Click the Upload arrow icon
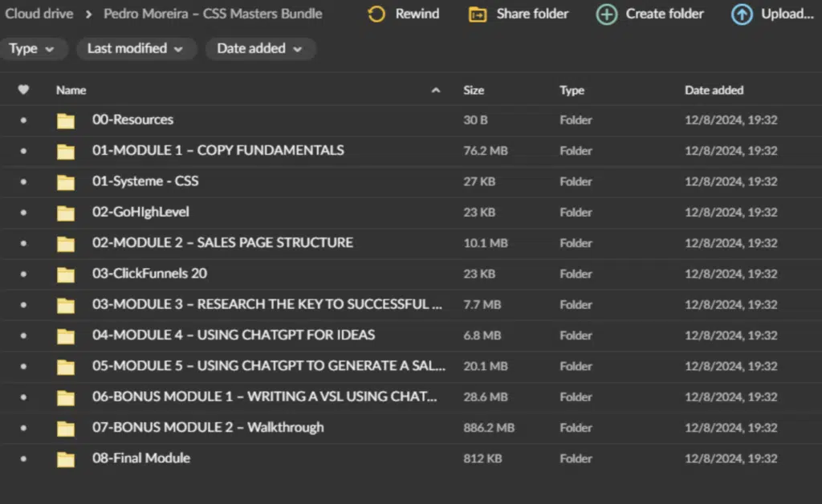 click(x=742, y=14)
